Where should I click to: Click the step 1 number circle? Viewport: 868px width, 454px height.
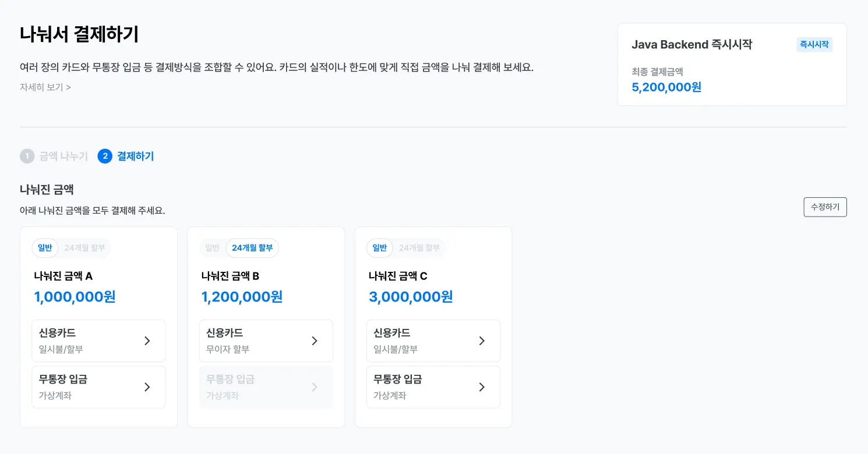(27, 157)
